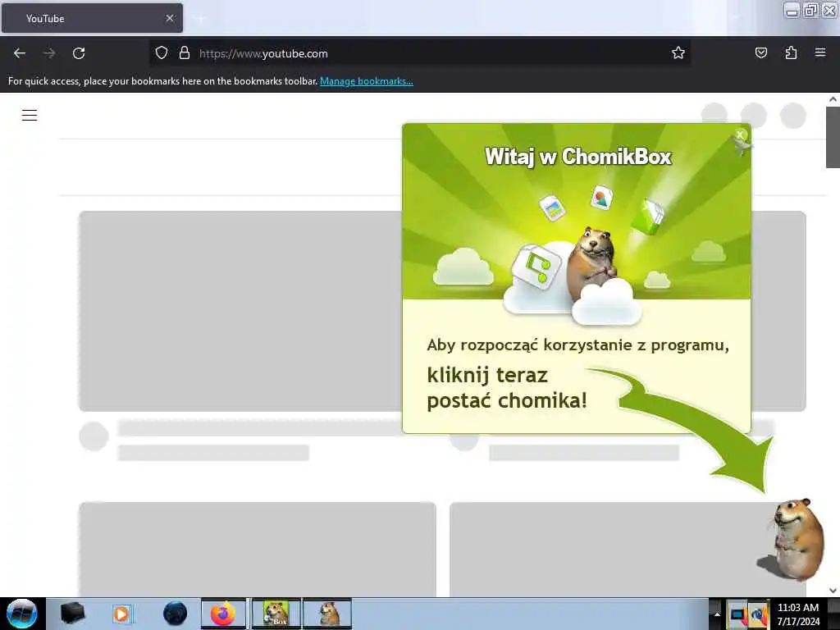
Task: Reload the YouTube page
Action: click(79, 53)
